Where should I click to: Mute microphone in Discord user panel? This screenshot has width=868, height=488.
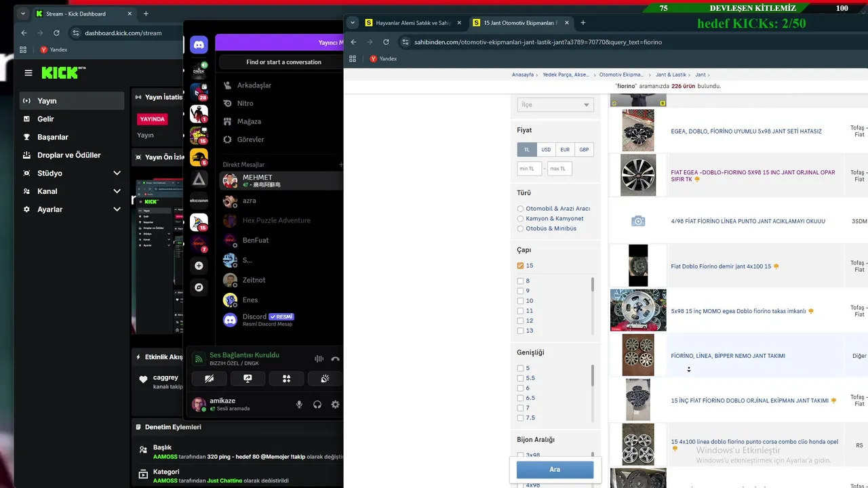coord(299,405)
